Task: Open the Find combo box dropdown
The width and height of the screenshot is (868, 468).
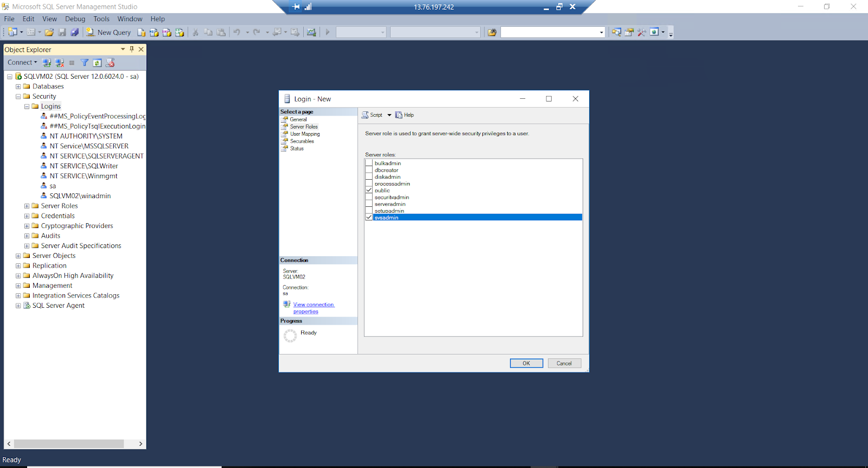Action: tap(601, 33)
